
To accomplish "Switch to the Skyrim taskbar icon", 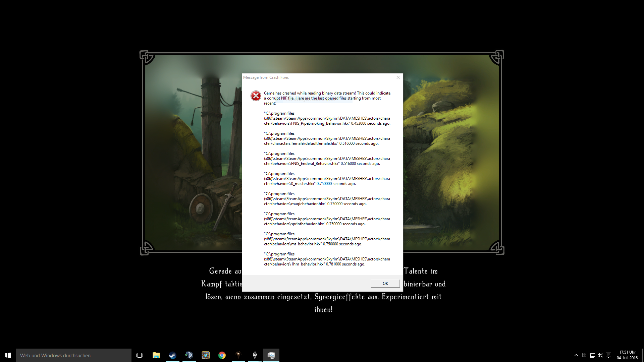I will (x=255, y=355).
